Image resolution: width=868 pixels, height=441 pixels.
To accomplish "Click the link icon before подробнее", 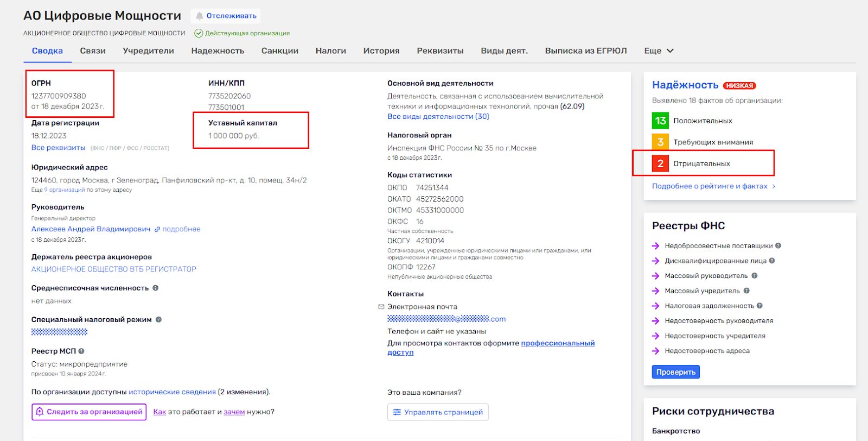I will click(157, 229).
